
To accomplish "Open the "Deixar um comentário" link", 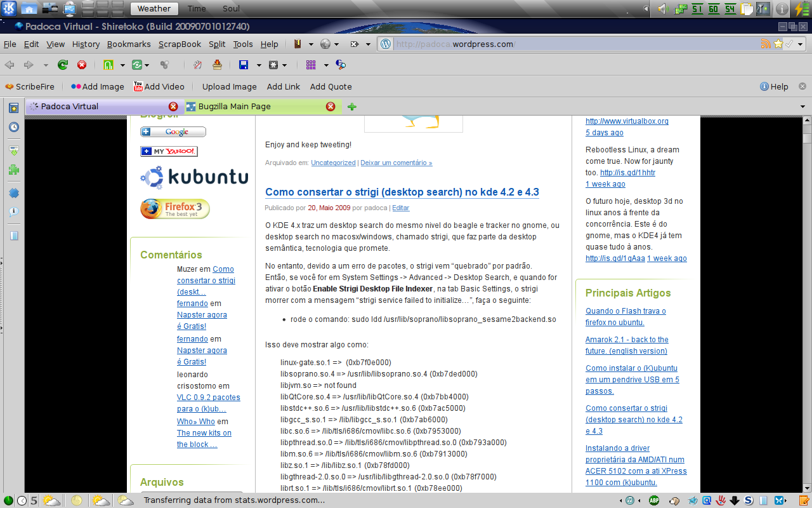I will pos(396,163).
